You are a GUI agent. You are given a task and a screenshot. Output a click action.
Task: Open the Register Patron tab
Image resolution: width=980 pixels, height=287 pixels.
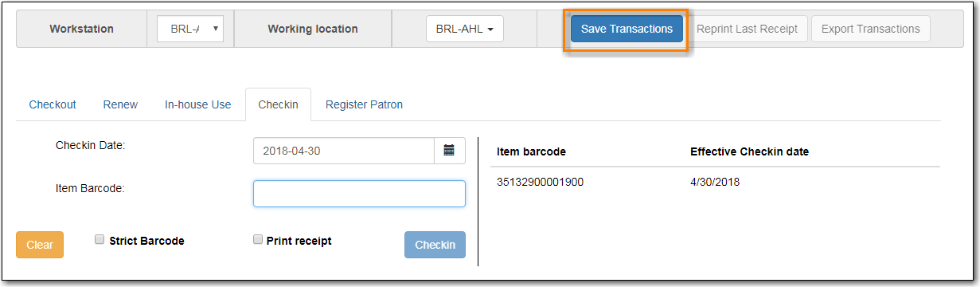point(364,104)
